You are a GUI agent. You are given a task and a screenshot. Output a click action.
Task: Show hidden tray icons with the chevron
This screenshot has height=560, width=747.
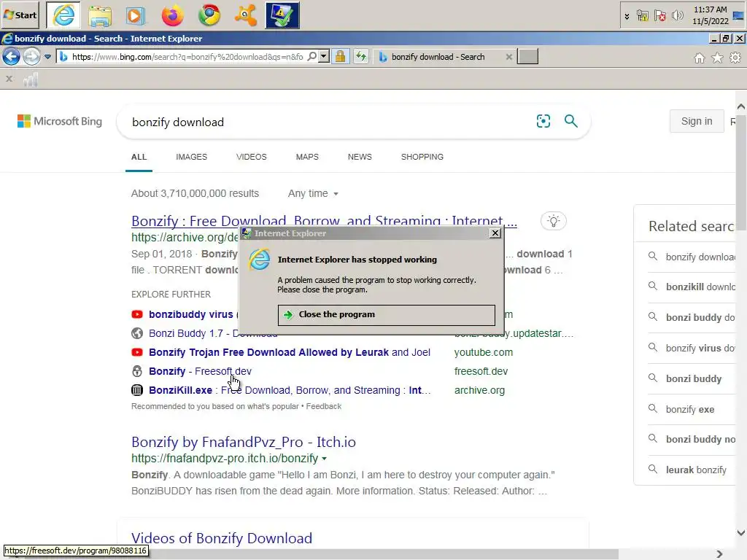627,16
